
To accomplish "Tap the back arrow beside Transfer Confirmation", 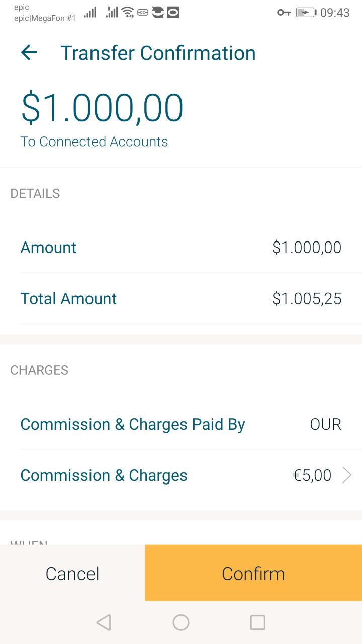I will [29, 53].
